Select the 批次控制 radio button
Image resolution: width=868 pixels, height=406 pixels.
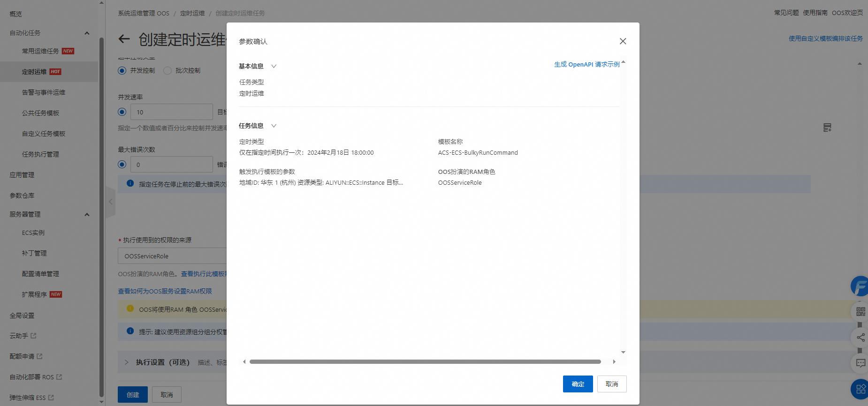[168, 70]
